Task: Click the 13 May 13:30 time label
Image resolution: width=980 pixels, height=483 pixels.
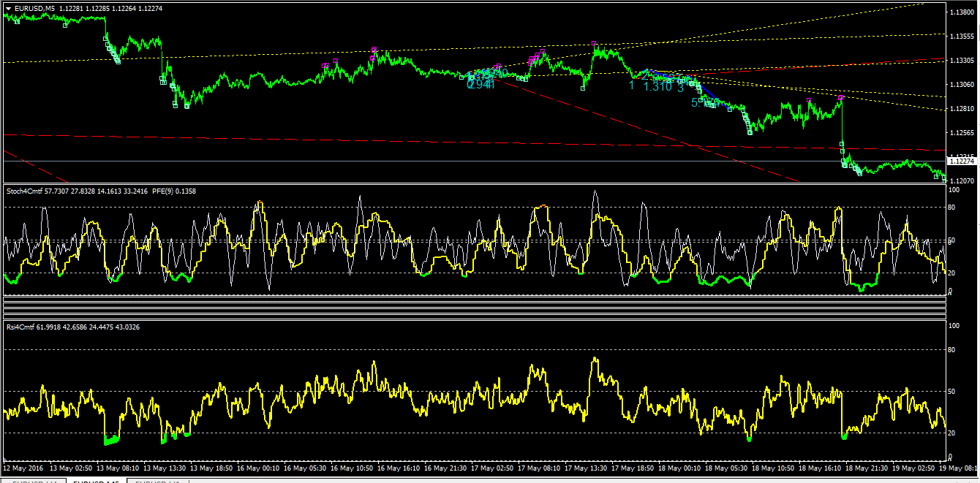Action: (164, 467)
